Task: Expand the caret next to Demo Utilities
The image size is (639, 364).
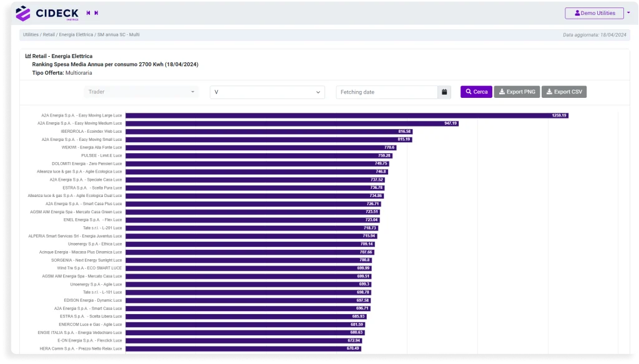Action: click(x=628, y=13)
